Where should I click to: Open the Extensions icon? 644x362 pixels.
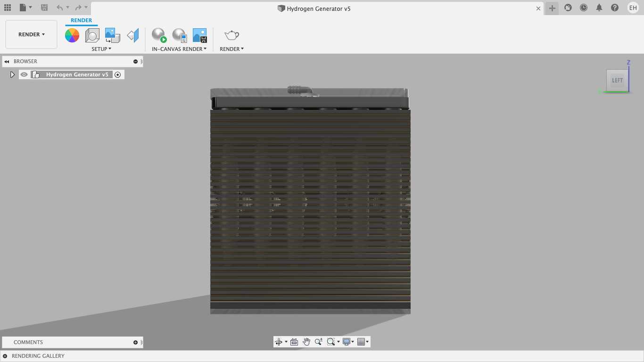click(x=568, y=8)
